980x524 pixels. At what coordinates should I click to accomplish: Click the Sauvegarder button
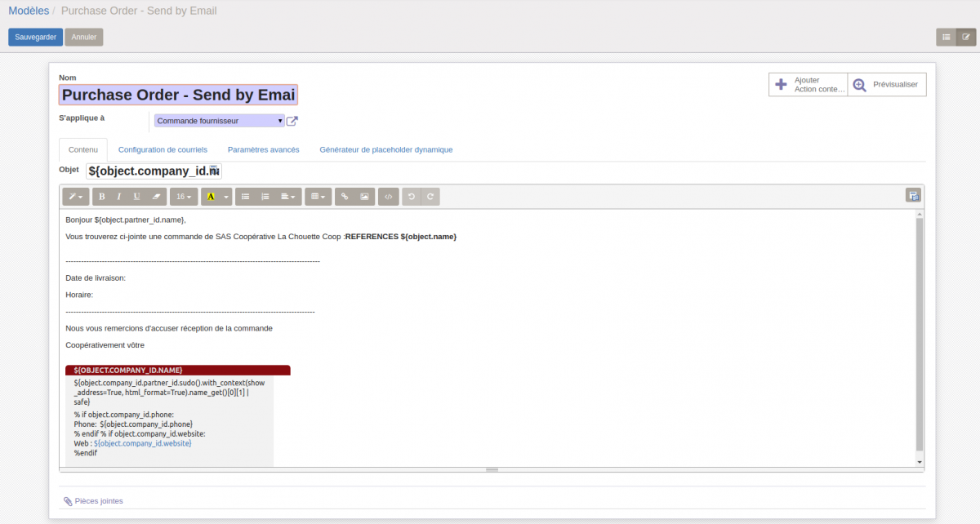coord(35,37)
